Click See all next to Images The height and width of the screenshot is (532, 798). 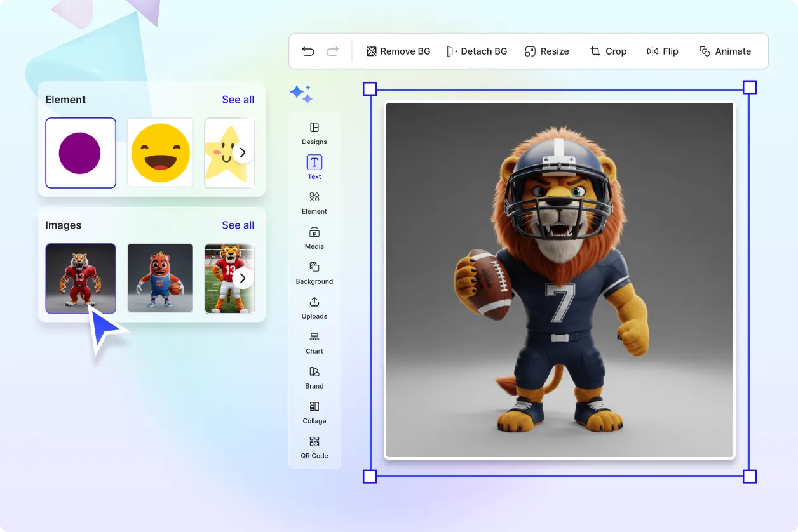(x=238, y=225)
